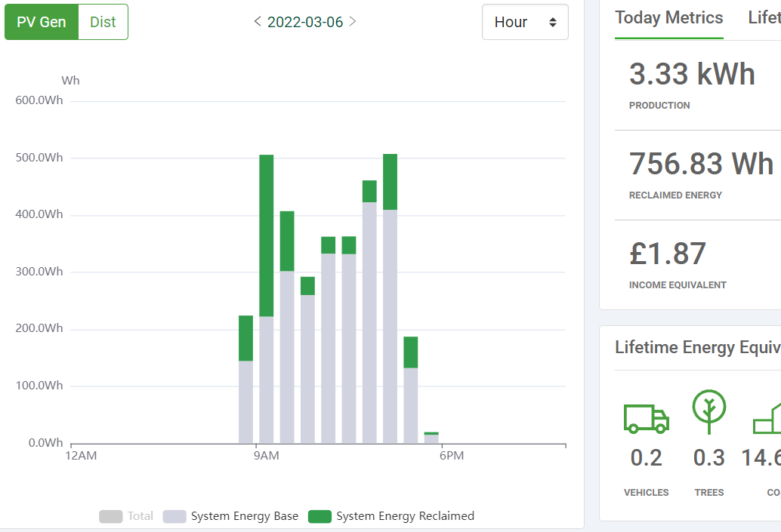This screenshot has width=781, height=532.
Task: Click the System Energy Base legend swatch
Action: (174, 517)
